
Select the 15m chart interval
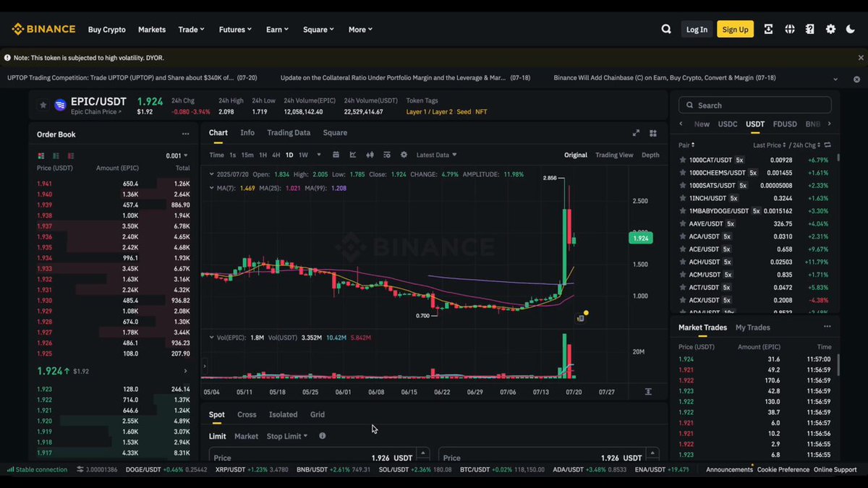[247, 155]
